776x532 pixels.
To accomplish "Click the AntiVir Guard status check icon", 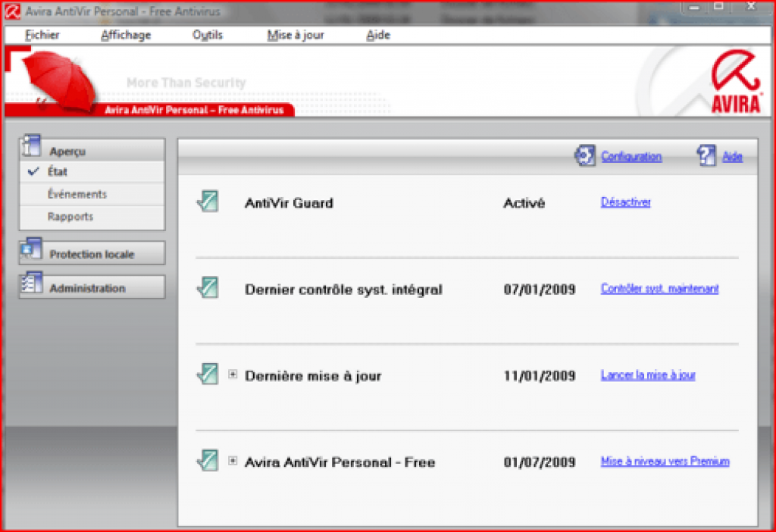I will 208,202.
